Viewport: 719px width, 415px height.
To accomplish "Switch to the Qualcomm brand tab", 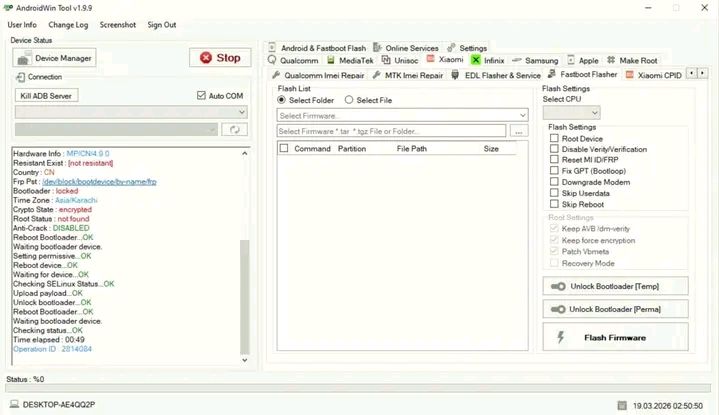I will 298,61.
